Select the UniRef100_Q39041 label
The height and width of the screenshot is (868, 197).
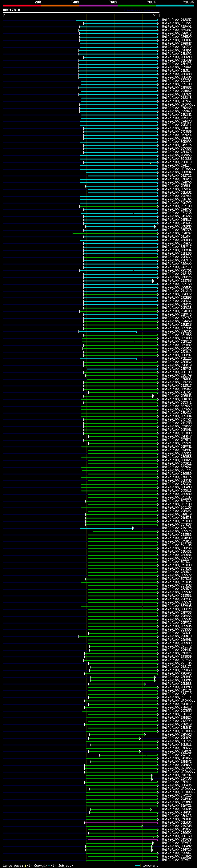pos(176,67)
